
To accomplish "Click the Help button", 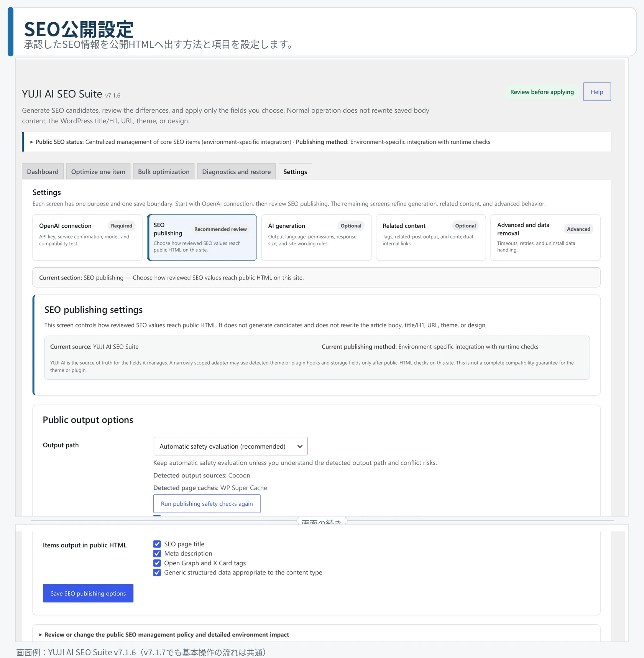I will (x=597, y=92).
